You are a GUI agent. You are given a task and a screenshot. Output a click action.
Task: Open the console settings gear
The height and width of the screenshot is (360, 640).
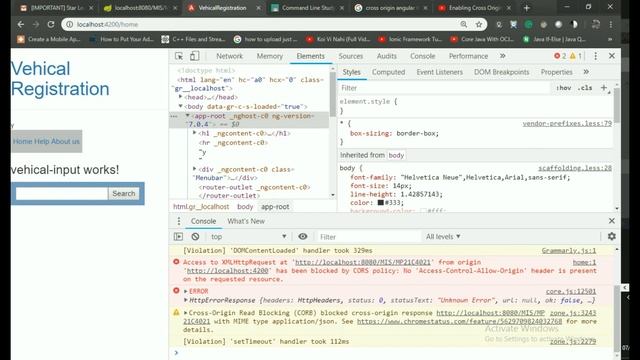tap(611, 236)
